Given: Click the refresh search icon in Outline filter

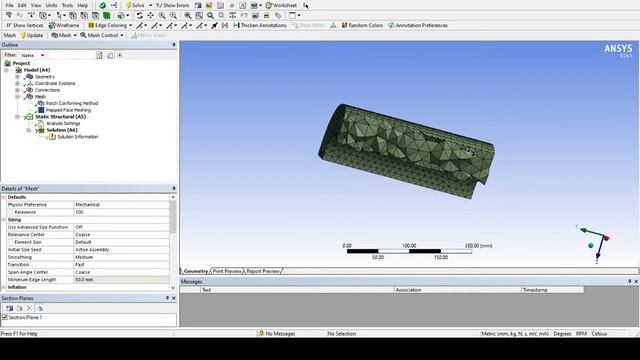Looking at the screenshot, I should (99, 55).
